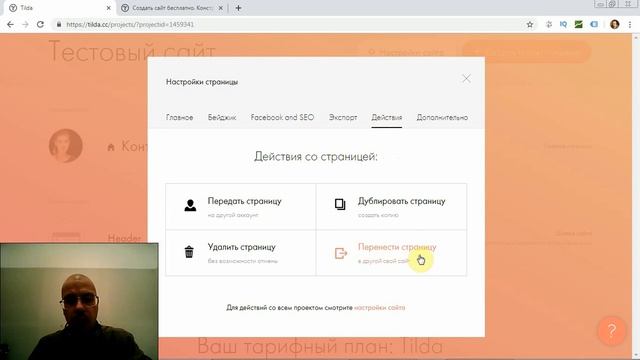This screenshot has width=640, height=360.
Task: Click the blue extension icon near profile
Action: (594, 24)
